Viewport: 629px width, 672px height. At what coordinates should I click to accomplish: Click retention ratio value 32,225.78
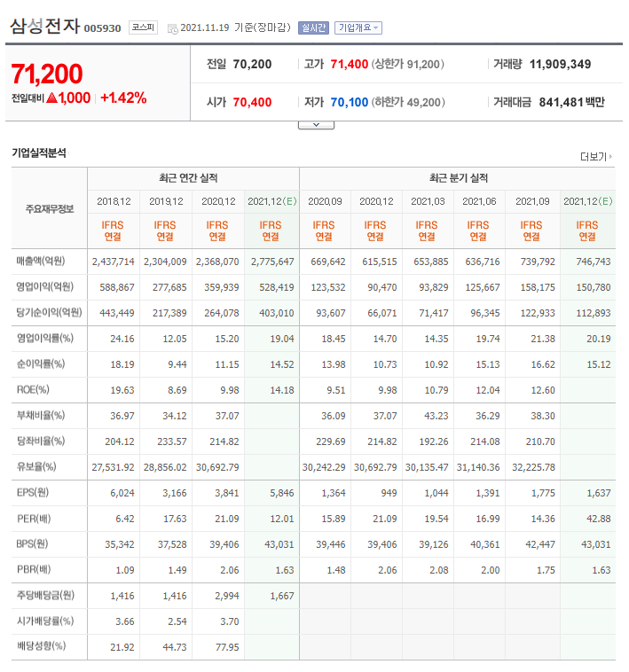(x=533, y=467)
